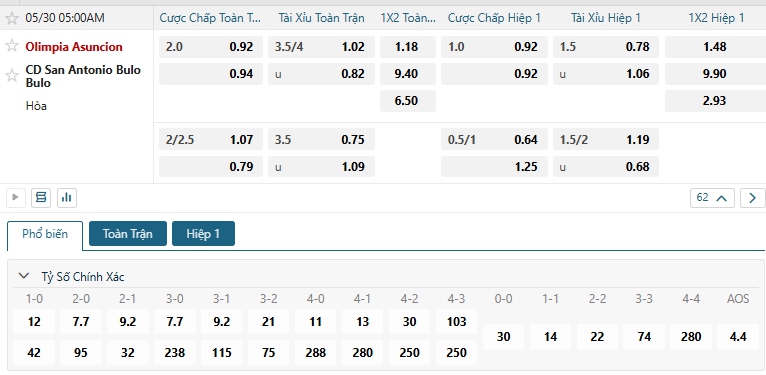Click Olimpia Asuncion team name
766x375 pixels.
74,47
